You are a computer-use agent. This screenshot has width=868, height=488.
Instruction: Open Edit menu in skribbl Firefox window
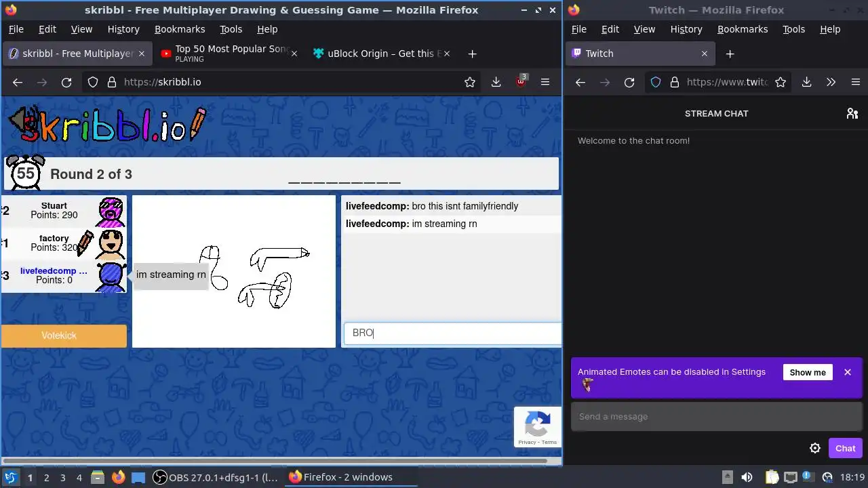tap(47, 29)
